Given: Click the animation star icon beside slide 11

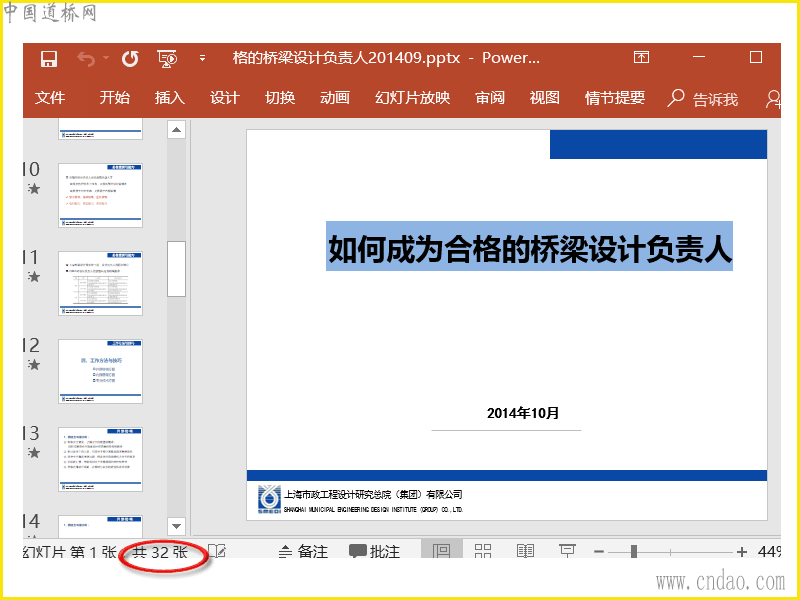Looking at the screenshot, I should click(x=34, y=277).
